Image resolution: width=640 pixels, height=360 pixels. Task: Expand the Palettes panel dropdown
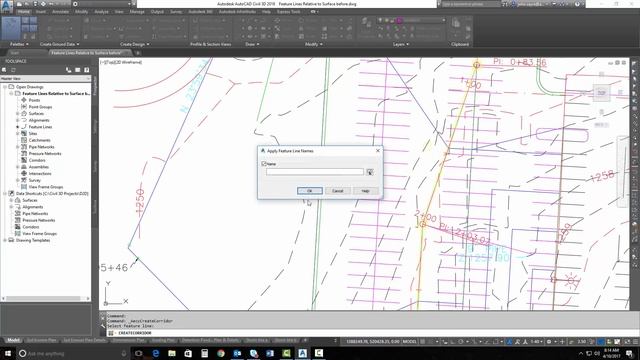tap(19, 44)
